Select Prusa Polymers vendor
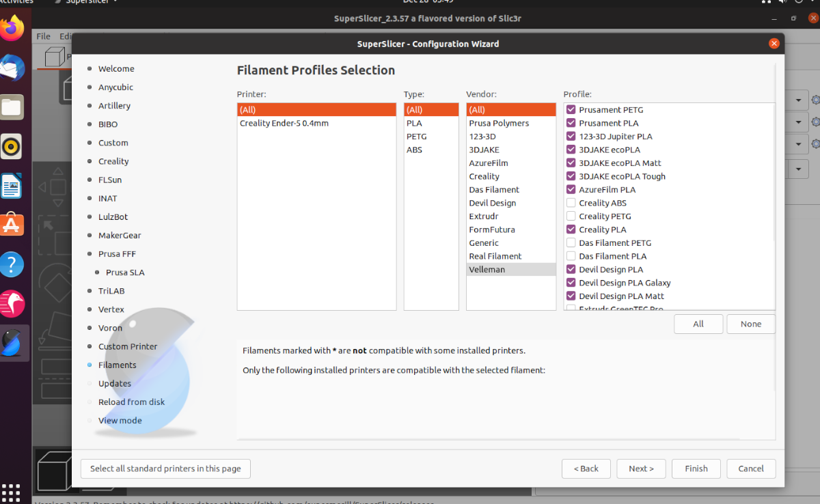The image size is (820, 504). [x=511, y=123]
